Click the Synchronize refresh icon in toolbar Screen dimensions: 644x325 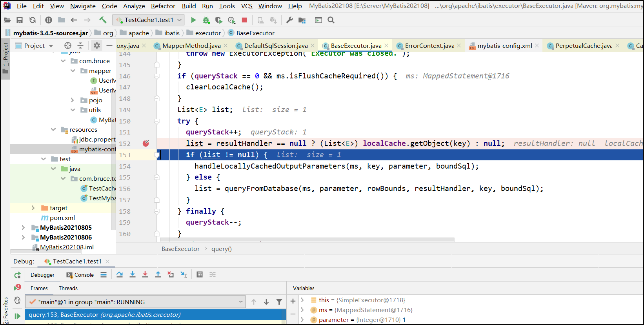click(33, 20)
